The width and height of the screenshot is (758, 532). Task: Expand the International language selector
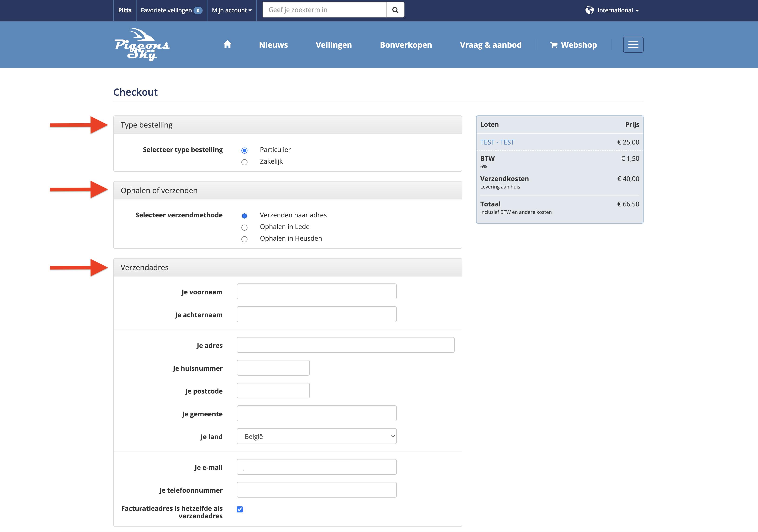click(x=616, y=10)
